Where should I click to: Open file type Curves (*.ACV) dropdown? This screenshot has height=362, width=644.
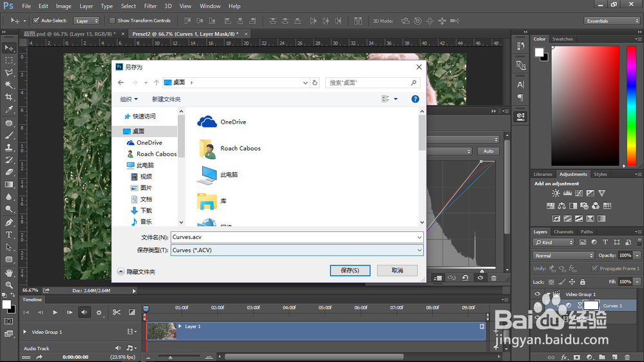click(419, 250)
